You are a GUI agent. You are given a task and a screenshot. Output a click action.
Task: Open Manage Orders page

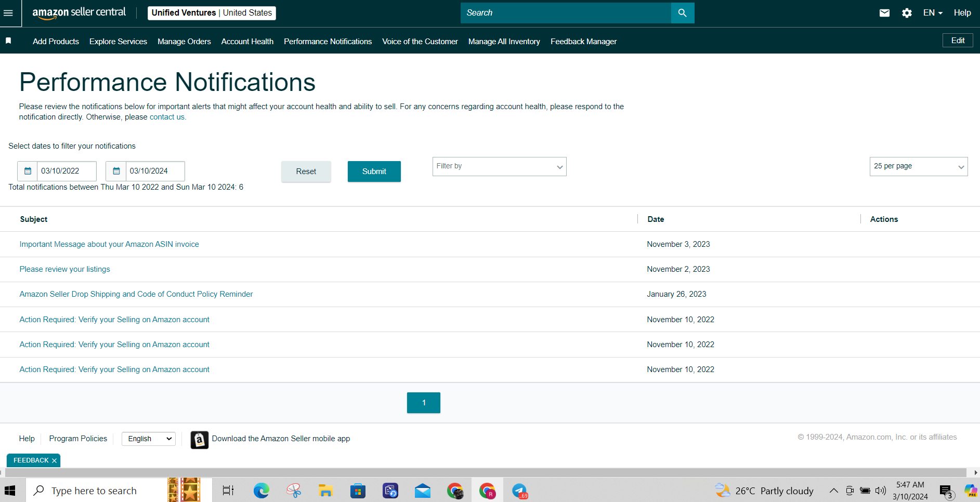[184, 42]
